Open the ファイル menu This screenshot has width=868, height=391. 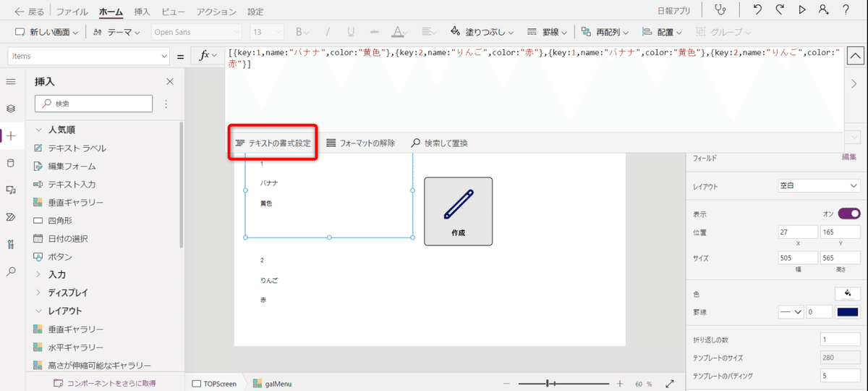(x=72, y=12)
